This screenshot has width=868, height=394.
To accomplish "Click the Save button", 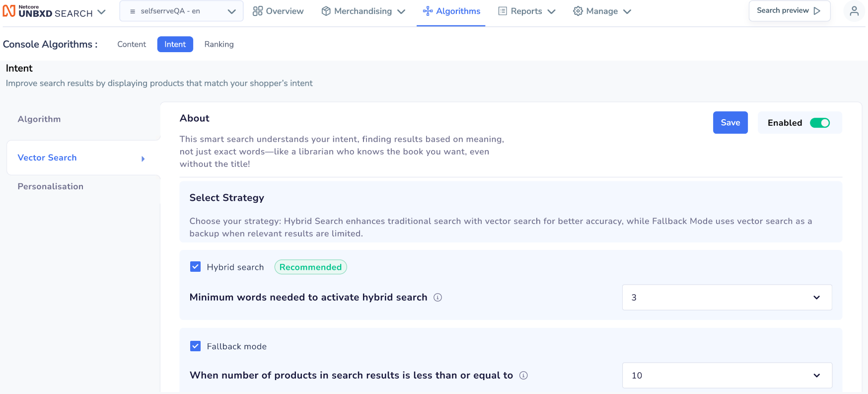I will tap(730, 123).
